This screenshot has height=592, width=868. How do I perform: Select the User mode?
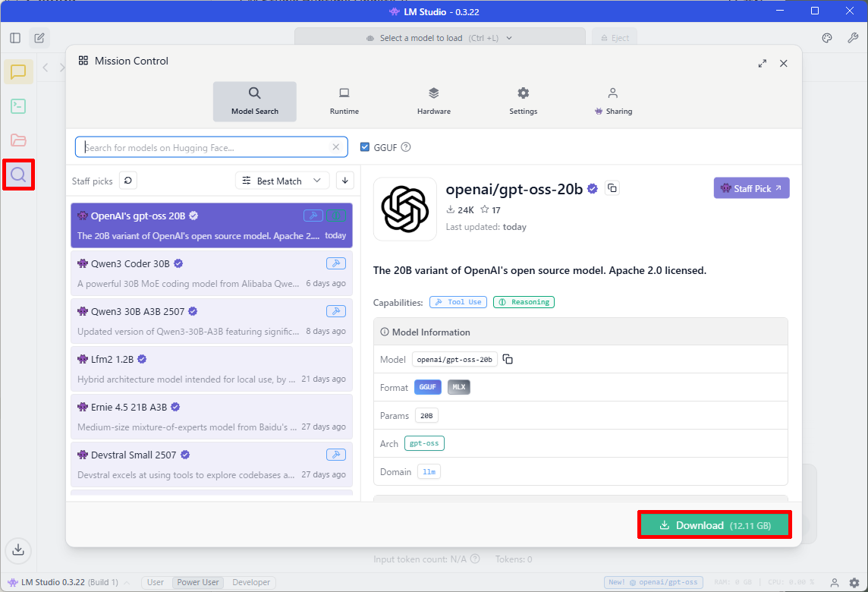[155, 583]
